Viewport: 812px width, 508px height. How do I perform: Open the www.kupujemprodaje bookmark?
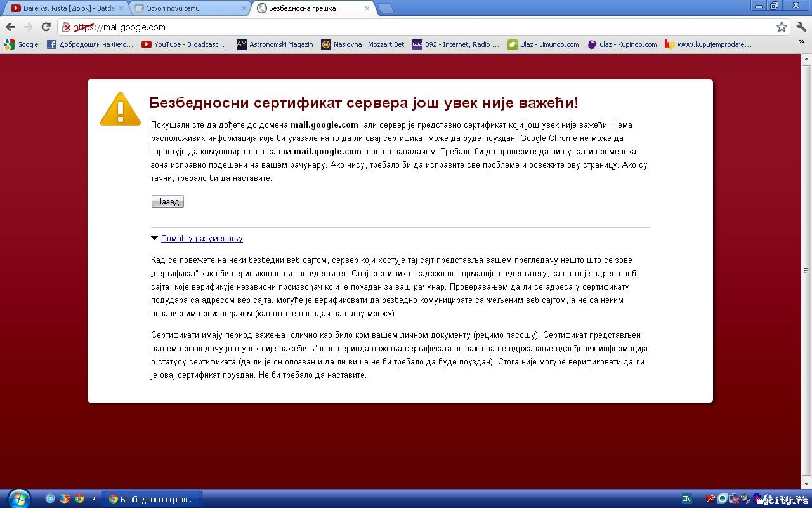[x=709, y=44]
